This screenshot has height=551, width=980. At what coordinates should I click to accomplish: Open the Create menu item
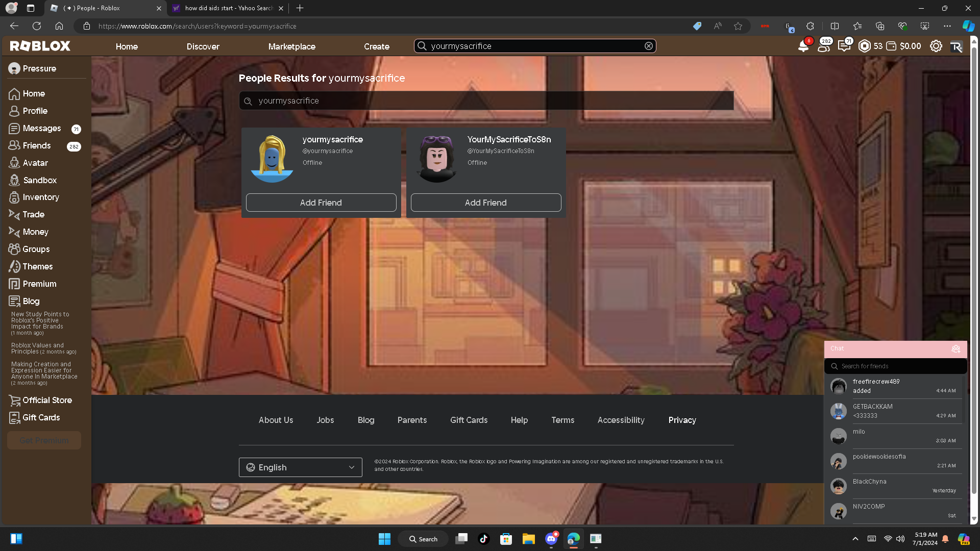[x=377, y=46]
